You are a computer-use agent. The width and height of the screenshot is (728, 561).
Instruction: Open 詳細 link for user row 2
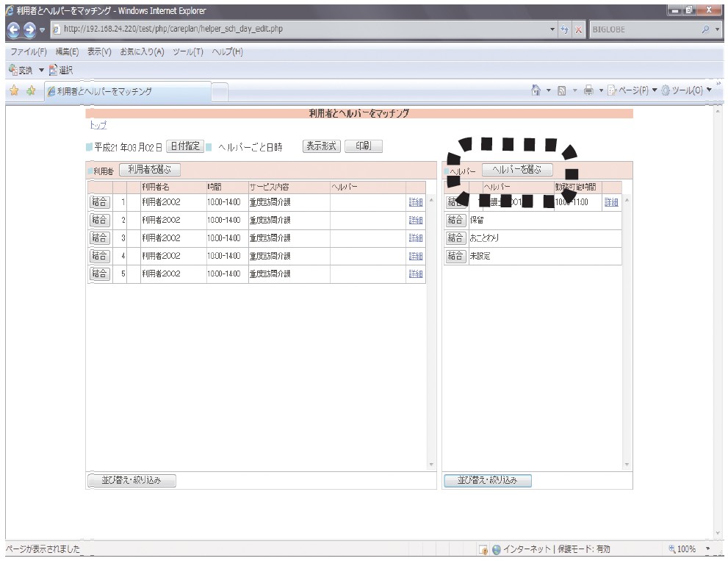point(416,220)
